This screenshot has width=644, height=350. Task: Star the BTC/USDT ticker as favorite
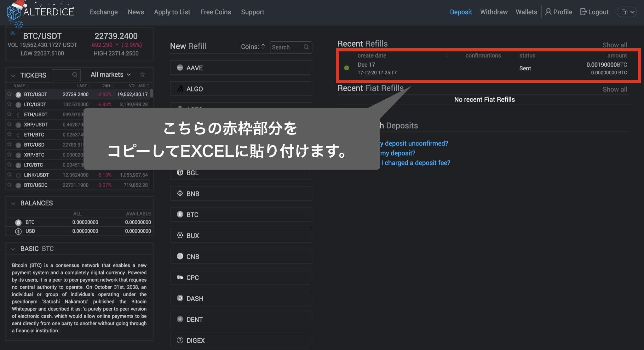pyautogui.click(x=9, y=94)
